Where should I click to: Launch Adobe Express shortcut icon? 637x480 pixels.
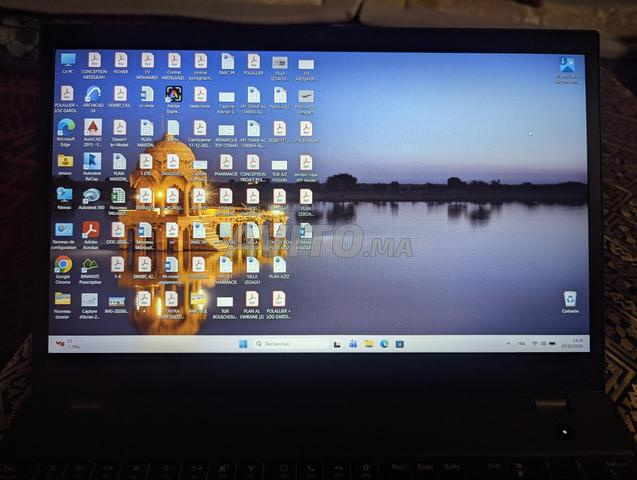coord(173,100)
